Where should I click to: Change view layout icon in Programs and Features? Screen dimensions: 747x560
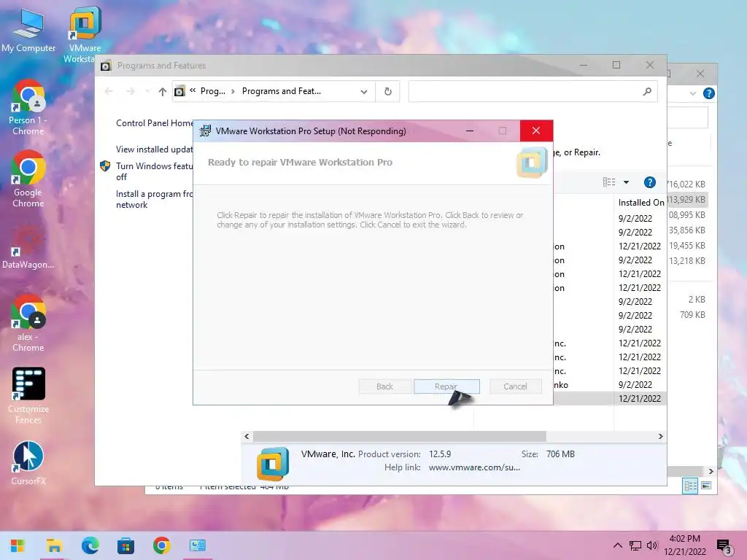click(609, 182)
